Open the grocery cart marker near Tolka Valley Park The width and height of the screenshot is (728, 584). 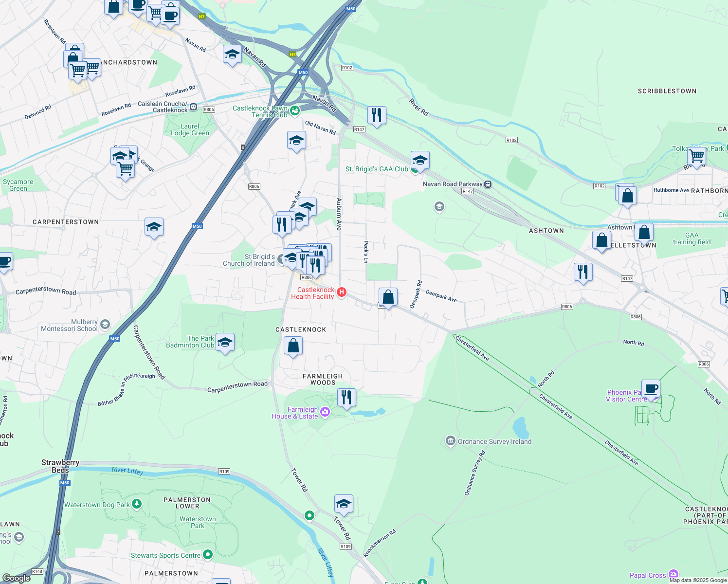click(696, 157)
